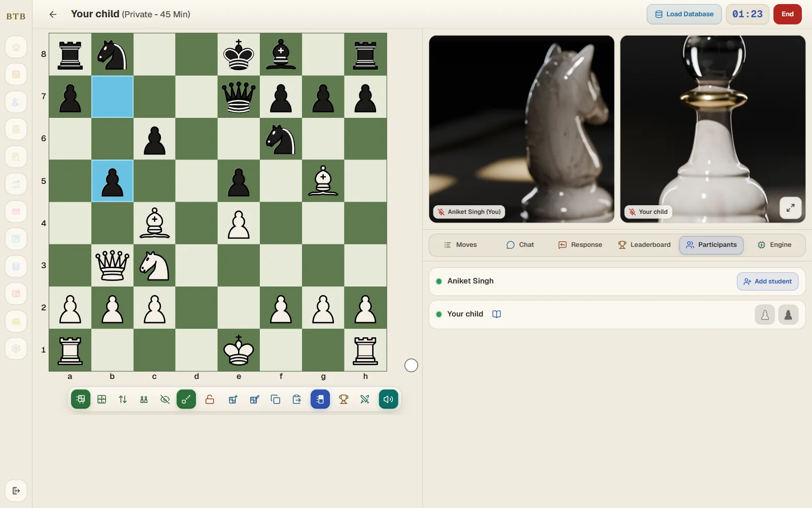
Task: Click the red End button
Action: click(788, 14)
